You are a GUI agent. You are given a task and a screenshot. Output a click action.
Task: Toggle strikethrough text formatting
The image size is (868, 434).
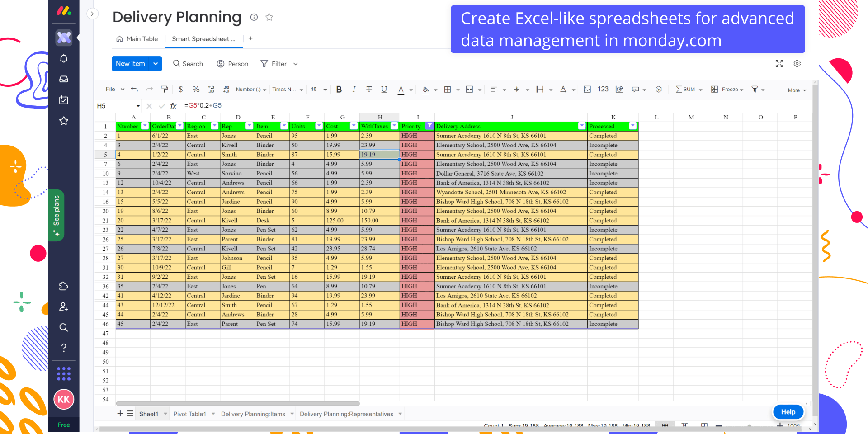coord(369,90)
